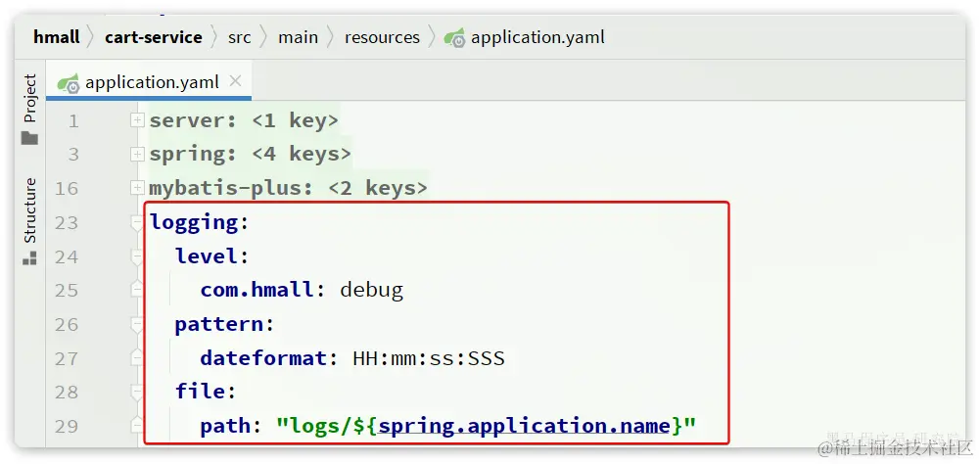This screenshot has width=980, height=464.
Task: Click the '<1 key>' folded placeholder
Action: (x=295, y=120)
